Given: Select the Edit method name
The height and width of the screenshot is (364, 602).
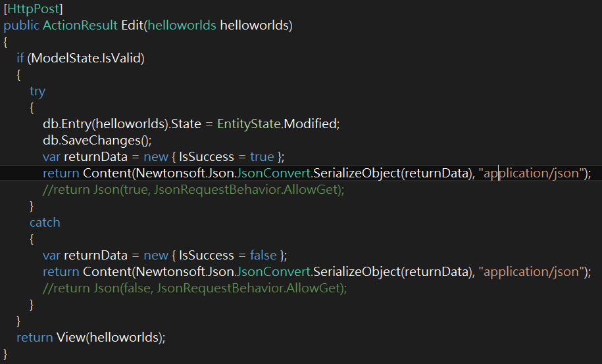Looking at the screenshot, I should click(132, 26).
